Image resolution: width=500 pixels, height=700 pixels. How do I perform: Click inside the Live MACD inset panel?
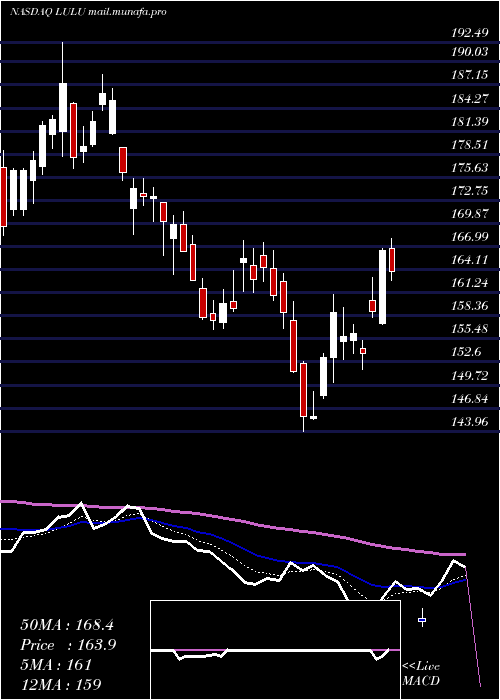(275, 650)
